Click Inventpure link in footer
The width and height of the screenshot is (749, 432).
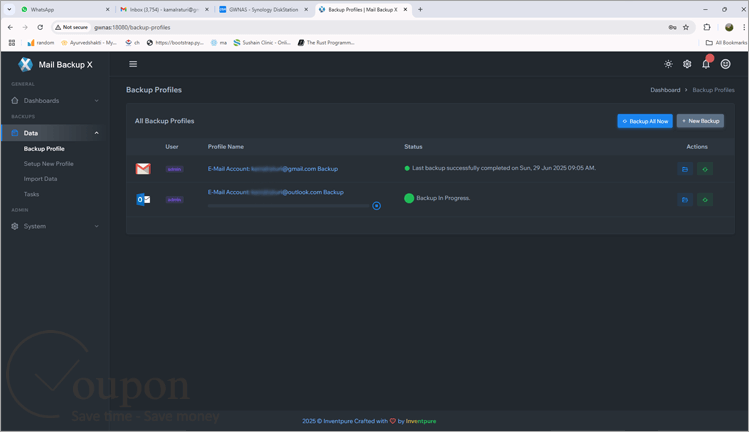click(x=421, y=421)
